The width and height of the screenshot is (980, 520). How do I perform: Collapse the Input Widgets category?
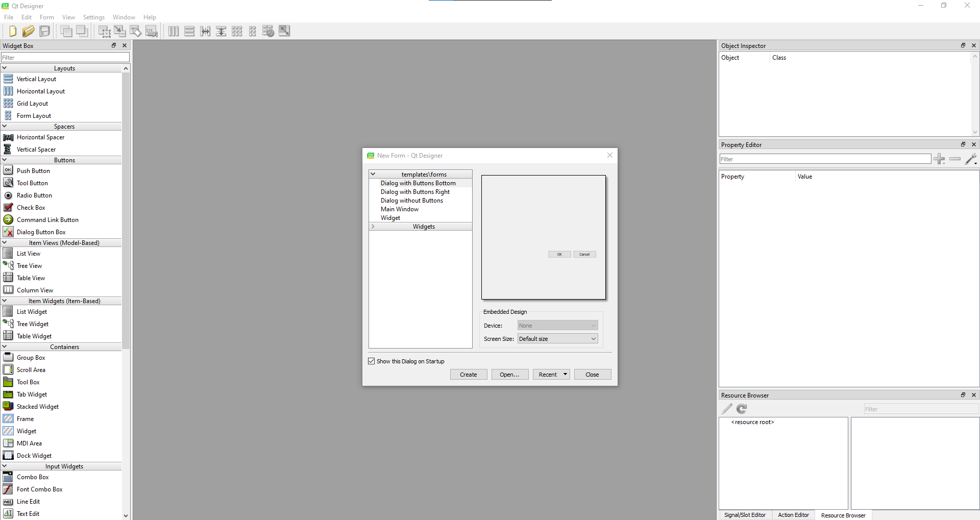coord(5,466)
